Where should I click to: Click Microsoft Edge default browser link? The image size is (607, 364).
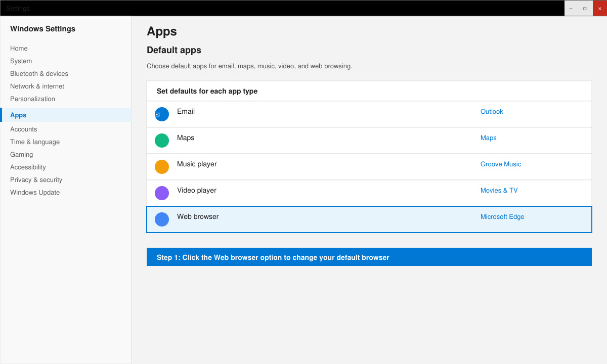point(502,217)
